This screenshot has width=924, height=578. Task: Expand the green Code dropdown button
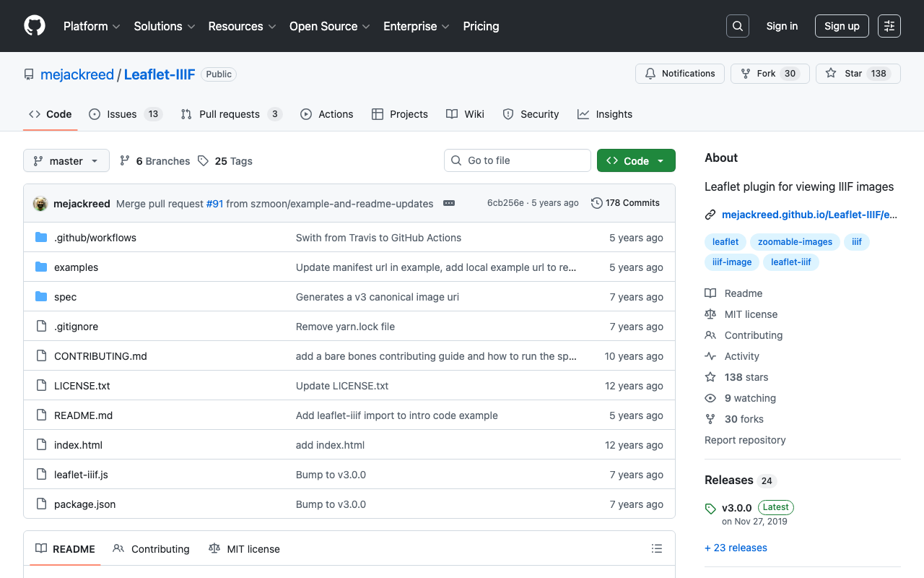pyautogui.click(x=636, y=161)
